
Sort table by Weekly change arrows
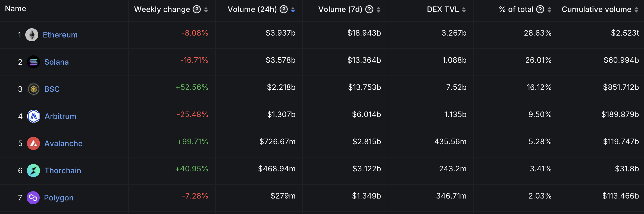tap(206, 10)
